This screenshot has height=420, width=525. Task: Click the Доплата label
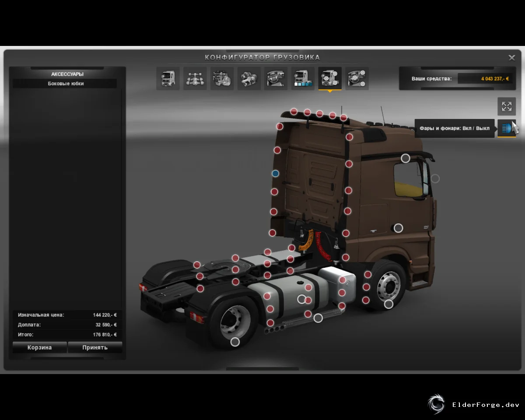click(x=29, y=325)
